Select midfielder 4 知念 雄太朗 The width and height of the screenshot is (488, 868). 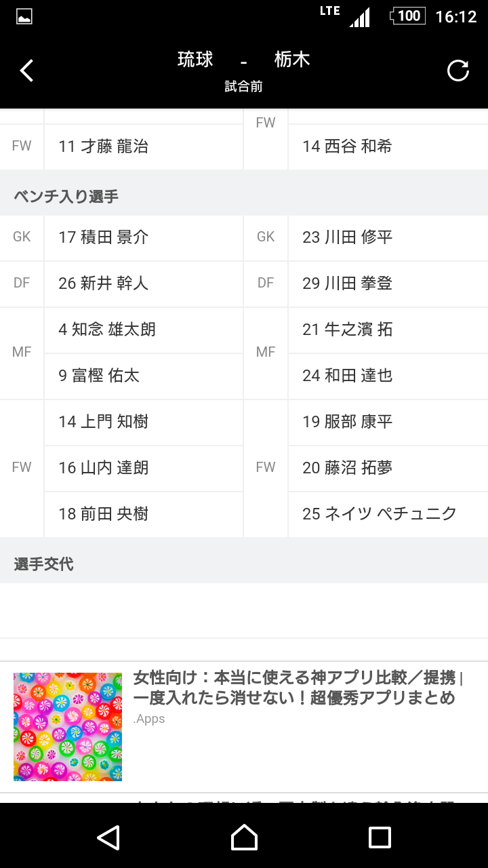pyautogui.click(x=107, y=330)
